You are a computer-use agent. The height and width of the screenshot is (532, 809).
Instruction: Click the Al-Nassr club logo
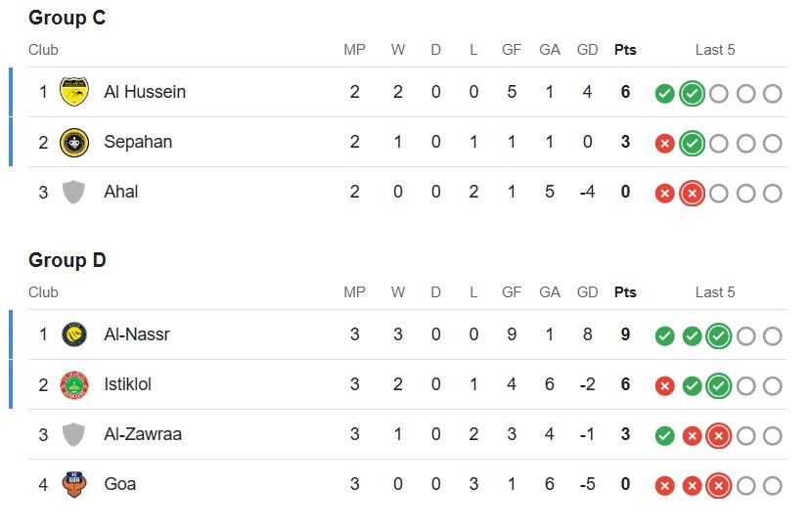pos(74,334)
